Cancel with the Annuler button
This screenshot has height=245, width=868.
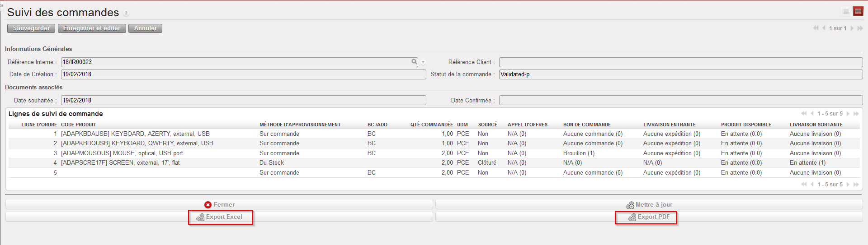[x=145, y=28]
